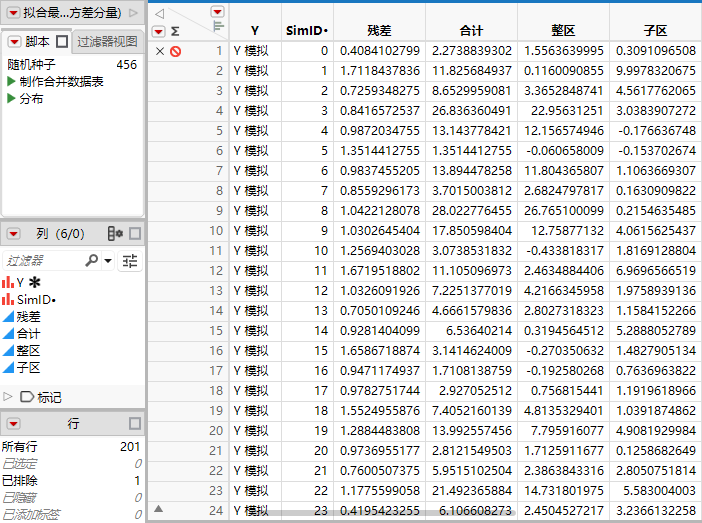
Task: Select the SimID column header
Action: point(307,31)
